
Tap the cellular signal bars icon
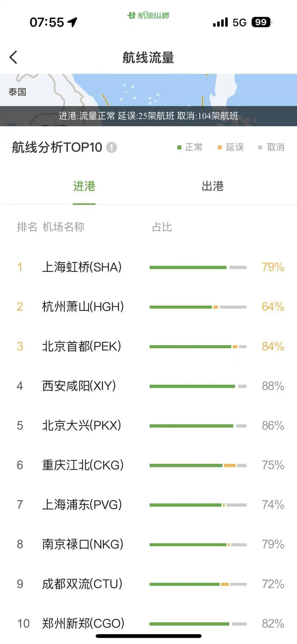point(220,22)
